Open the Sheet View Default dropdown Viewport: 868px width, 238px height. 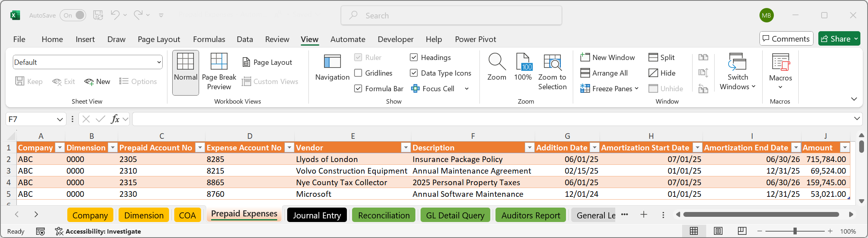[x=159, y=62]
